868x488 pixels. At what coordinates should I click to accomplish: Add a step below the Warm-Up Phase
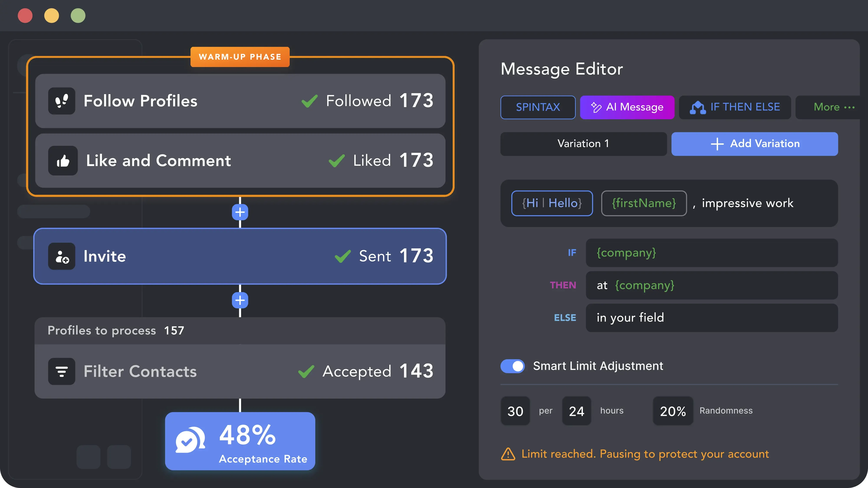[x=240, y=212]
